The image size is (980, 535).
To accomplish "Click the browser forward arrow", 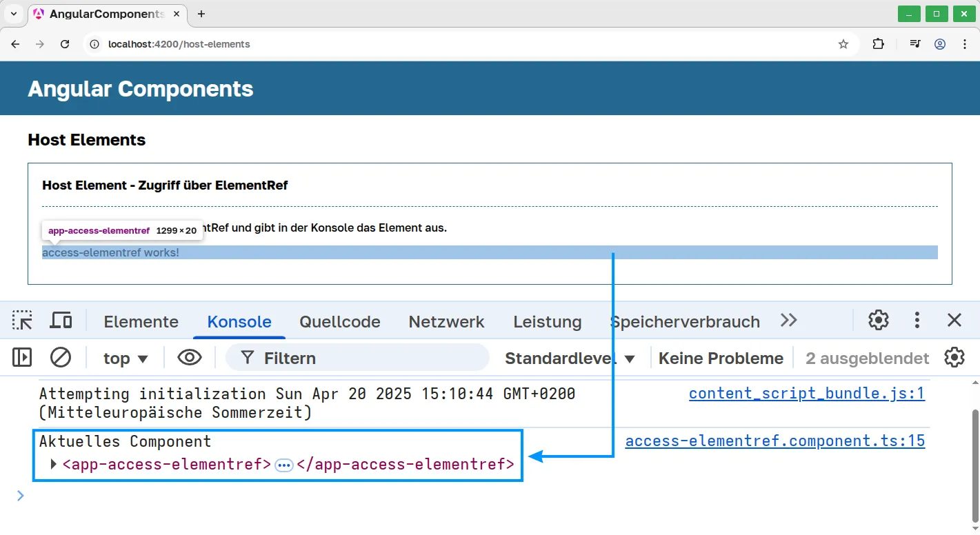I will point(40,44).
